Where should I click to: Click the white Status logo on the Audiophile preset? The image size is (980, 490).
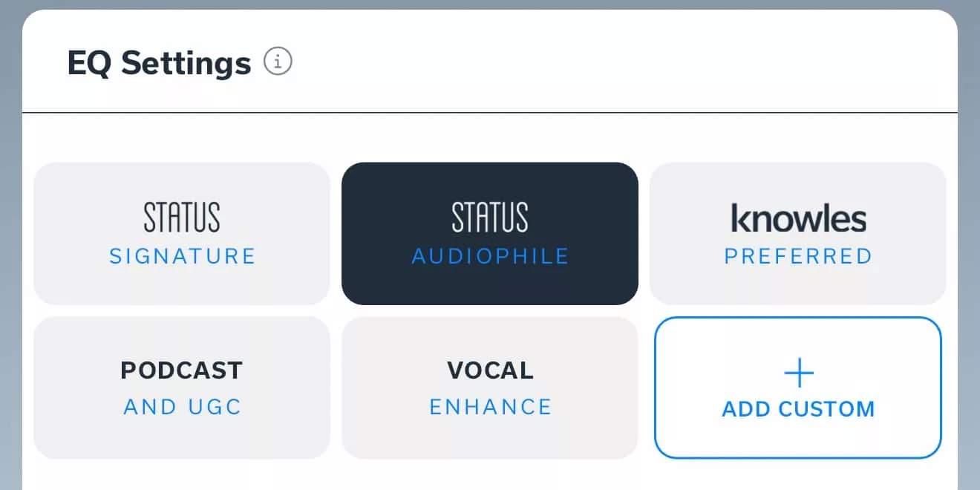point(490,217)
